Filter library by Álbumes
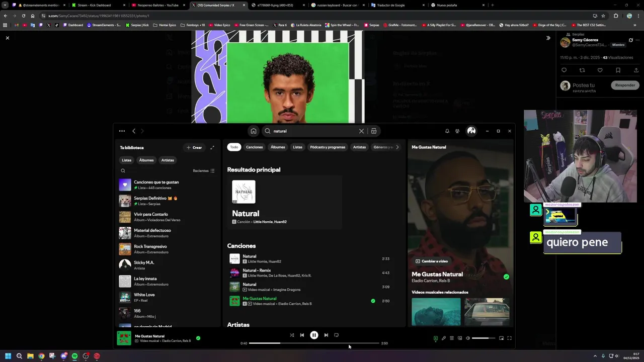Screen dimensions: 644x362 (146, 160)
